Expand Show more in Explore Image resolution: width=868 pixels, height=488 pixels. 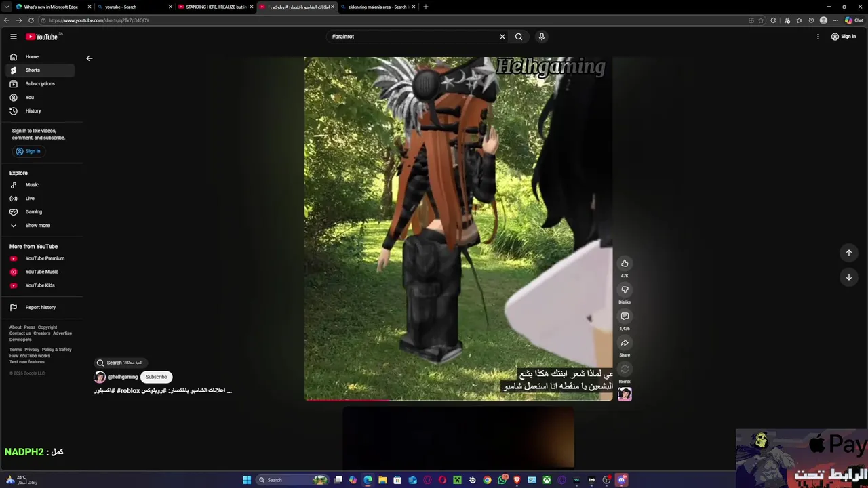coord(41,226)
